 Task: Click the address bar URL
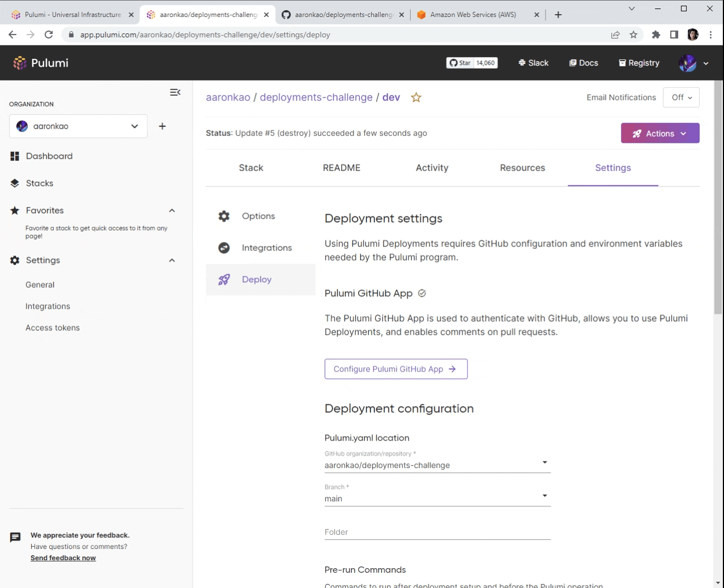pyautogui.click(x=205, y=35)
